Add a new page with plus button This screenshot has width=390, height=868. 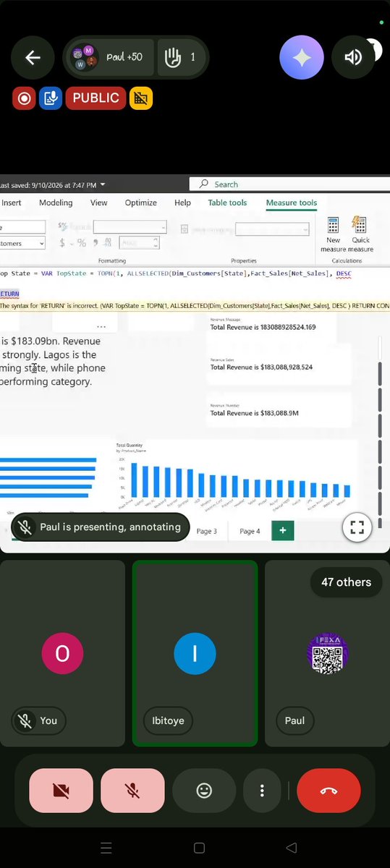click(282, 531)
